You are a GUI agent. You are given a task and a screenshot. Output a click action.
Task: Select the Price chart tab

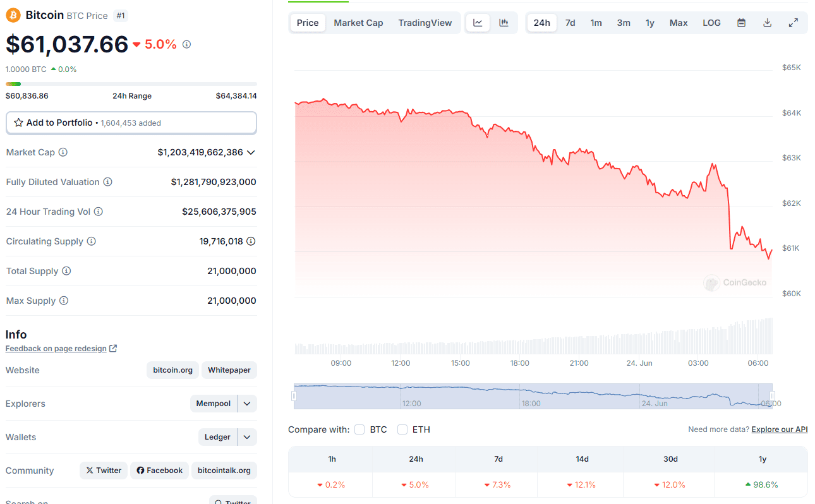tap(308, 23)
